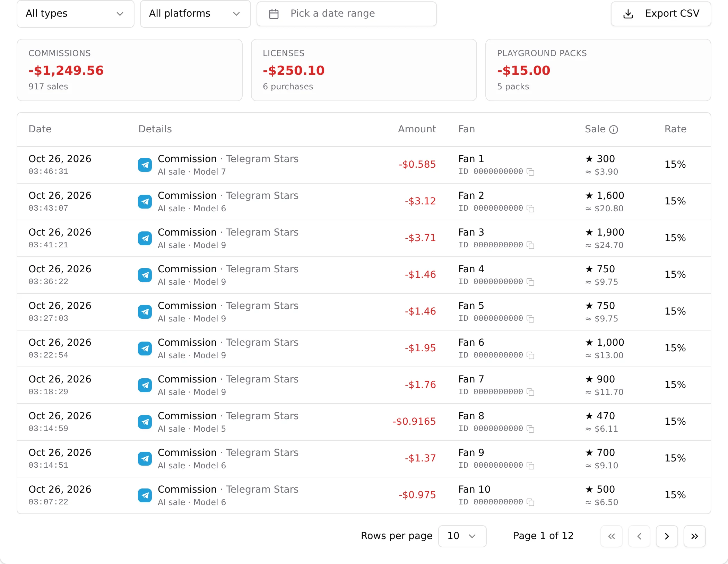Click the ≈ $20.80 sale estimate
Image resolution: width=728 pixels, height=564 pixels.
[x=604, y=209]
